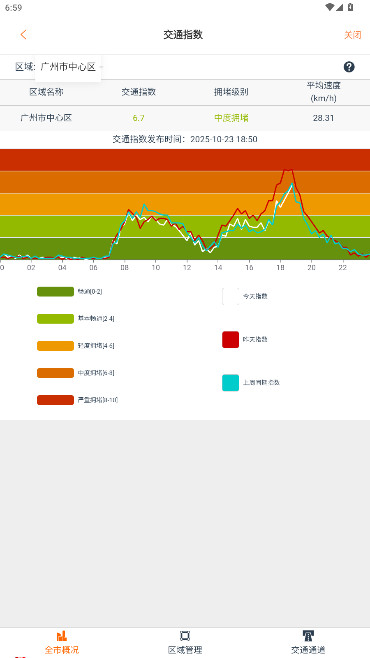Tap the dark orange [6-8] legend swatch
370x658 pixels.
55,373
